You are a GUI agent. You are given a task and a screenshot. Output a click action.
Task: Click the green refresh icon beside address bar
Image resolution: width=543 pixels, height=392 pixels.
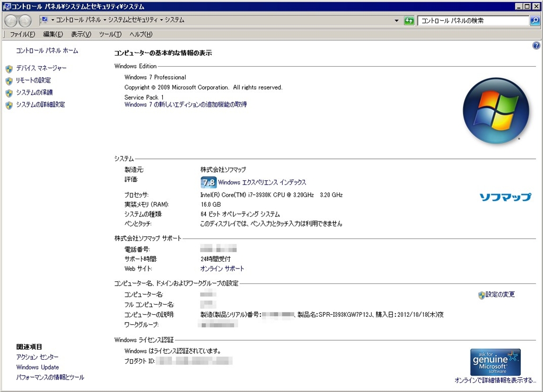[409, 21]
